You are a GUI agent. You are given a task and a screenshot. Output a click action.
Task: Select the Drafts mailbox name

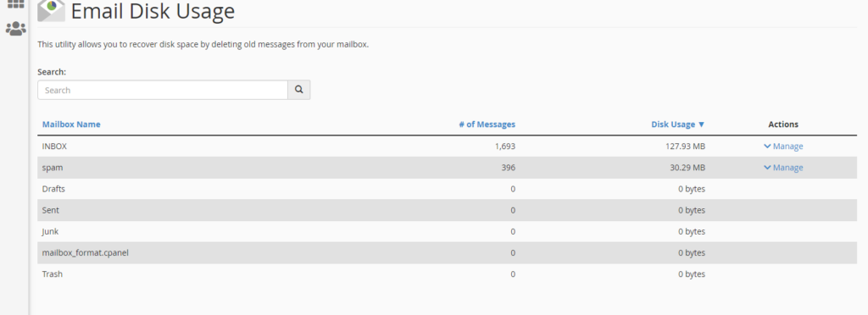53,189
